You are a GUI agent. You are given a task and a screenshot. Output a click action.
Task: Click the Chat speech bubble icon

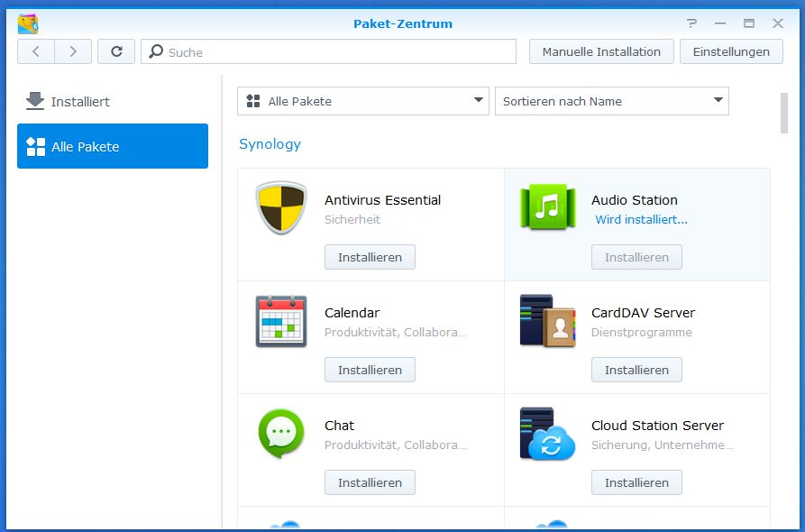point(281,434)
